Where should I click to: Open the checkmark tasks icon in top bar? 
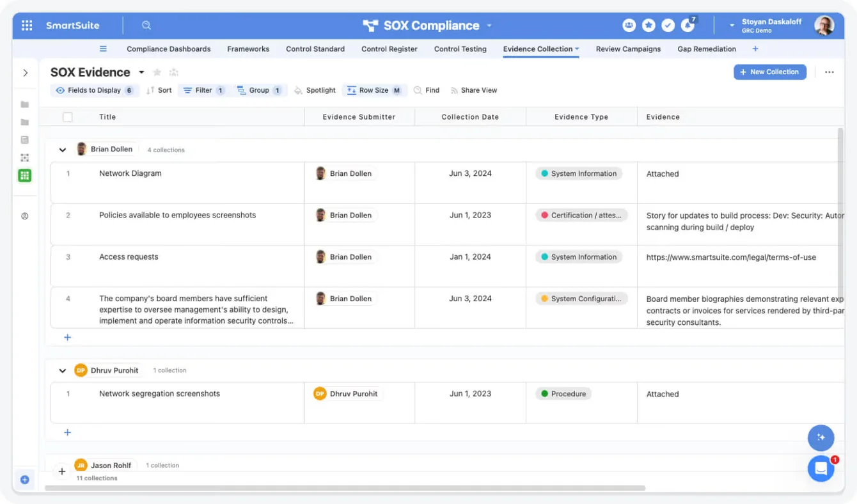point(668,26)
